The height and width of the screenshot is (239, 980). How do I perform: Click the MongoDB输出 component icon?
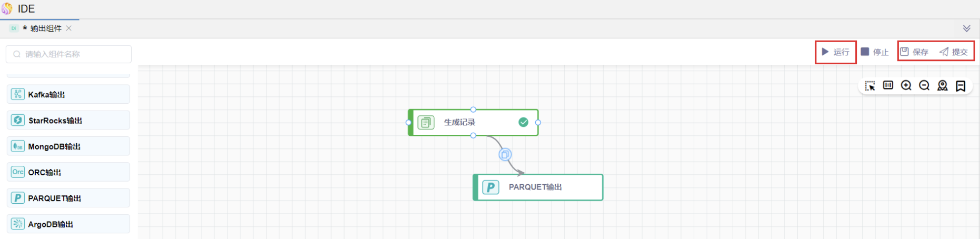coord(18,146)
